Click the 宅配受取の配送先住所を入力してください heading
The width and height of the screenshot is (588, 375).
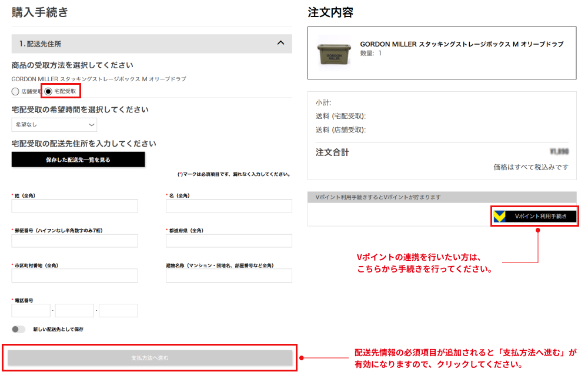(84, 144)
